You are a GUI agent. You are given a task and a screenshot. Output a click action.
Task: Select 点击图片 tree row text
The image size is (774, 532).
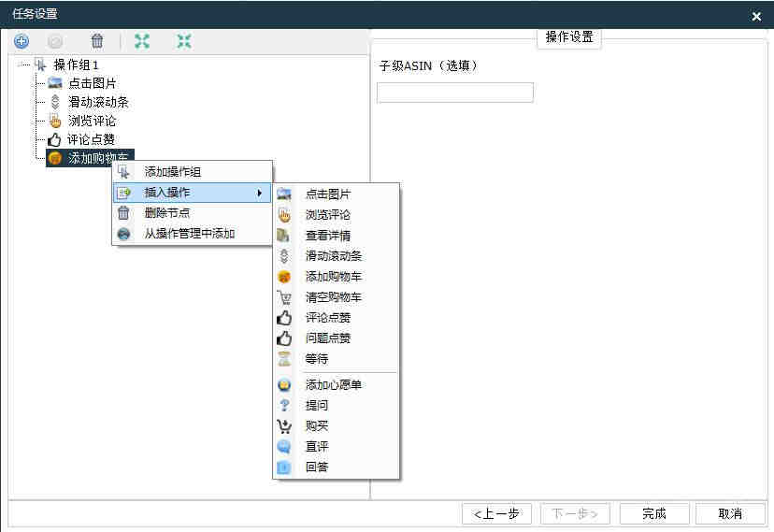coord(93,83)
